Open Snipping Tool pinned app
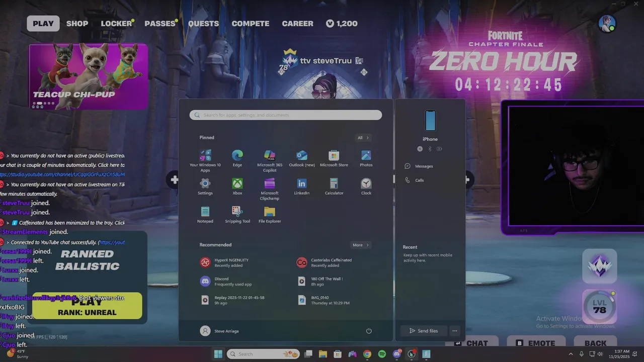This screenshot has width=644, height=362. point(237,215)
